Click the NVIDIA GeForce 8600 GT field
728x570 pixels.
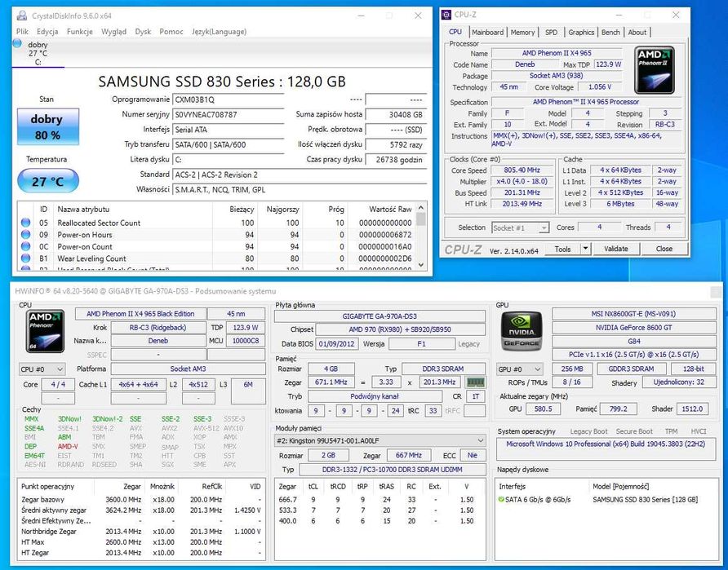click(x=633, y=328)
